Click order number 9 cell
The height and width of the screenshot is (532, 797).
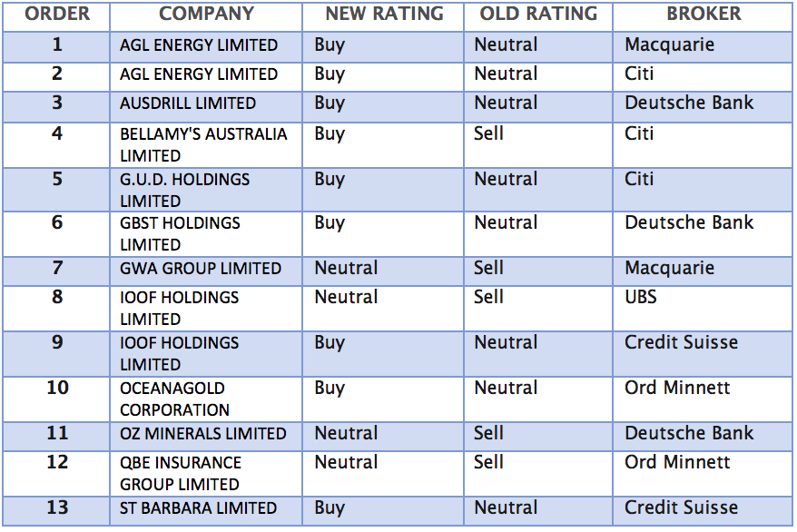(x=56, y=343)
